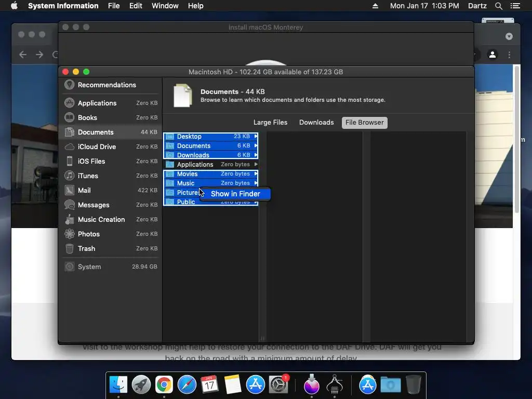
Task: Select the Books sidebar icon
Action: coord(69,117)
